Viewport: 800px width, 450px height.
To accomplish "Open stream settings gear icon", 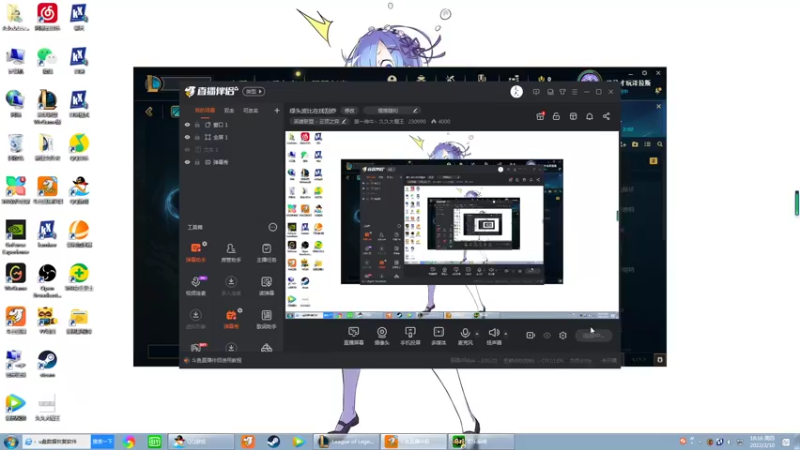I will tap(563, 335).
